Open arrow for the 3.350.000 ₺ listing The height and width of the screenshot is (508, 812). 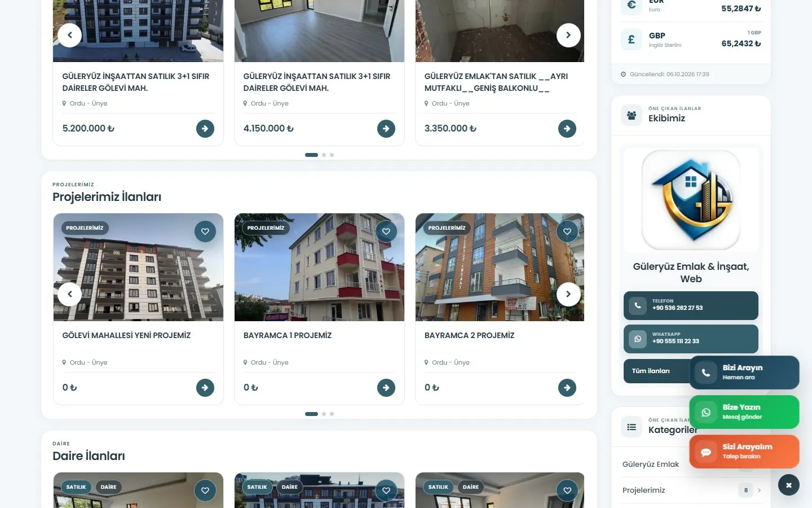[x=567, y=129]
